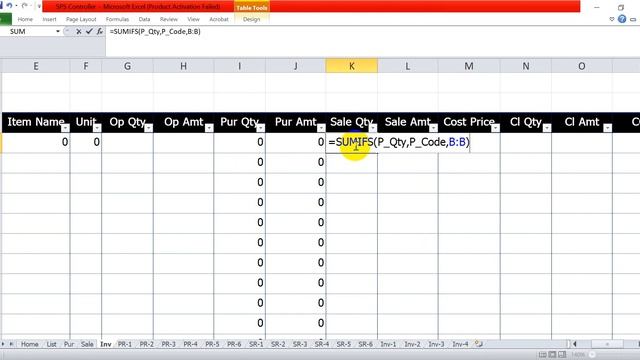Click the Undo icon in quick access toolbar
This screenshot has height=360, width=640.
(9, 6)
